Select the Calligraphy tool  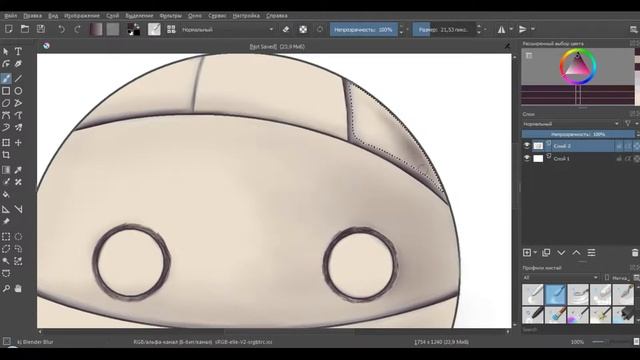click(x=18, y=64)
